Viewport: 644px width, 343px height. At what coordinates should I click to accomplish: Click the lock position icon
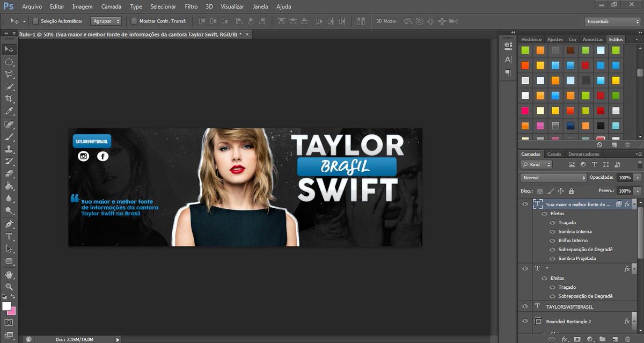tap(560, 191)
